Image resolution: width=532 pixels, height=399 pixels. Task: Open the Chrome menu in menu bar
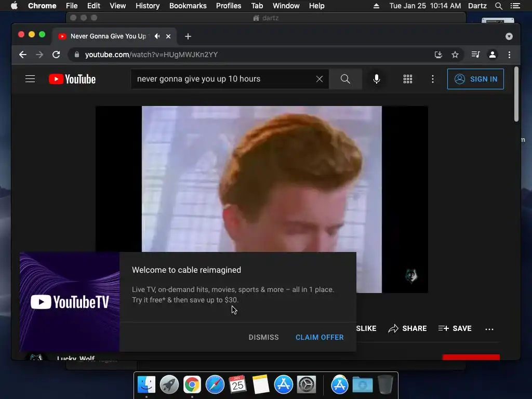[x=42, y=6]
